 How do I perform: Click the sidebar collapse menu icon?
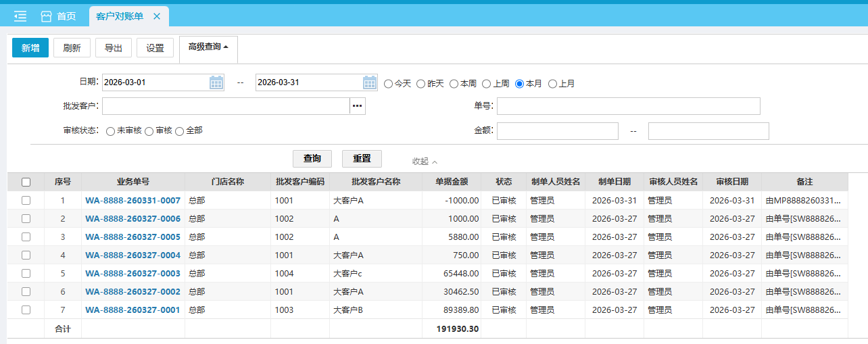20,16
